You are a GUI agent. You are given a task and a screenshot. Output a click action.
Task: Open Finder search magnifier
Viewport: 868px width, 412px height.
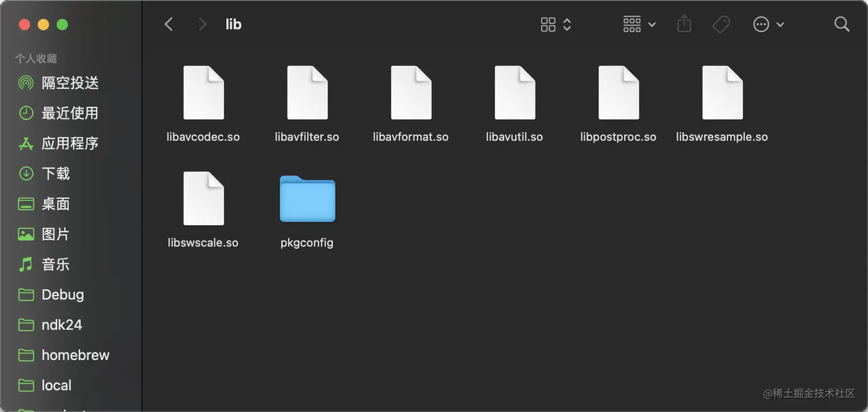coord(842,24)
